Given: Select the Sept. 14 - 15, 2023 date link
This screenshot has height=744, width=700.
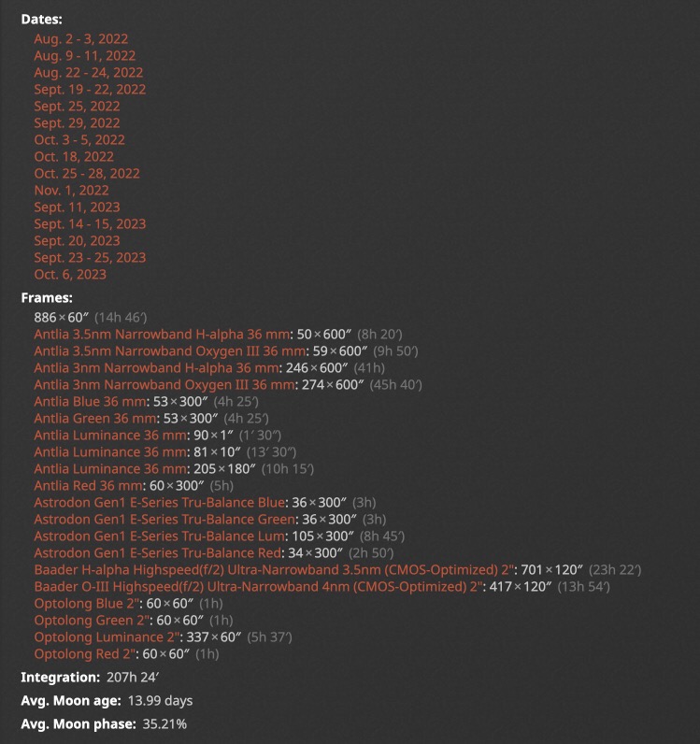Looking at the screenshot, I should [x=90, y=224].
